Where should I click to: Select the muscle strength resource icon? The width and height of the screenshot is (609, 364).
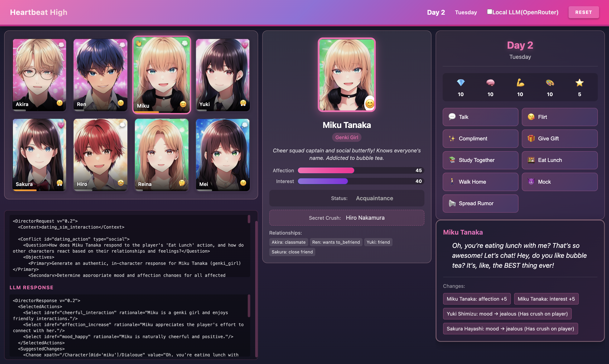coord(520,82)
